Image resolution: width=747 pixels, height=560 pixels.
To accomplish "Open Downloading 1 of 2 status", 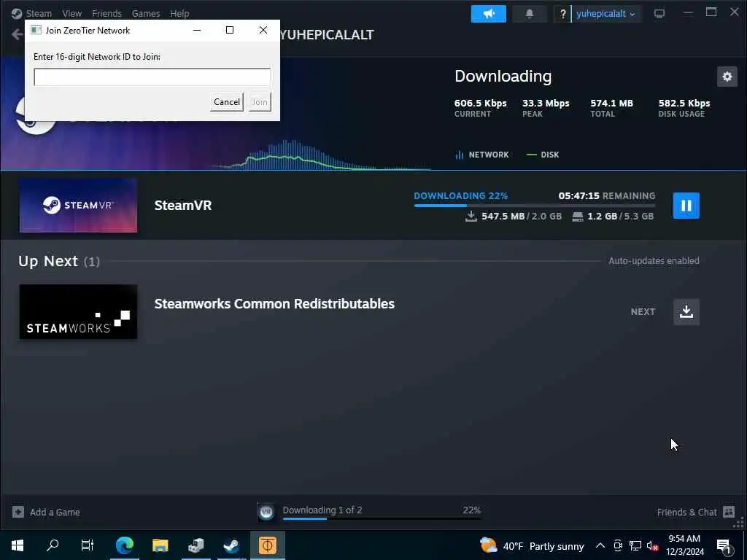I will pos(322,510).
